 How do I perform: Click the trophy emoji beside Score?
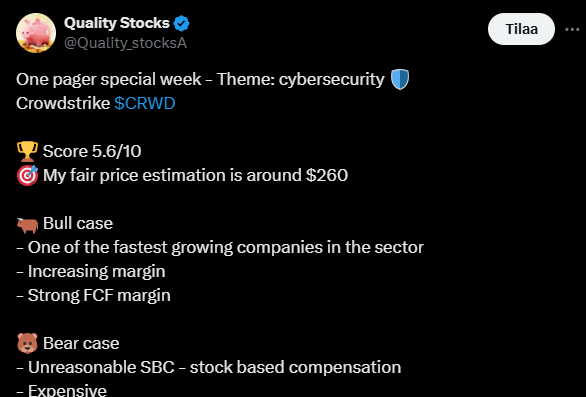tap(27, 151)
